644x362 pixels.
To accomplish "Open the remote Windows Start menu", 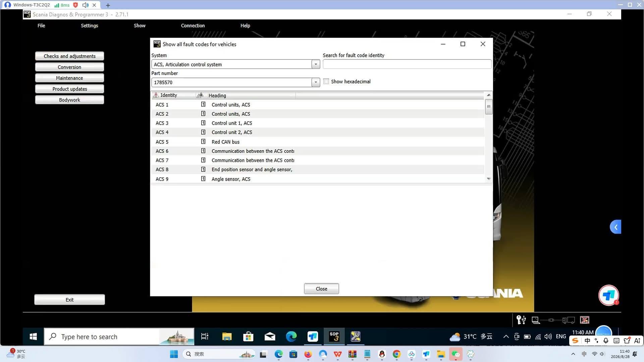I will pyautogui.click(x=33, y=337).
